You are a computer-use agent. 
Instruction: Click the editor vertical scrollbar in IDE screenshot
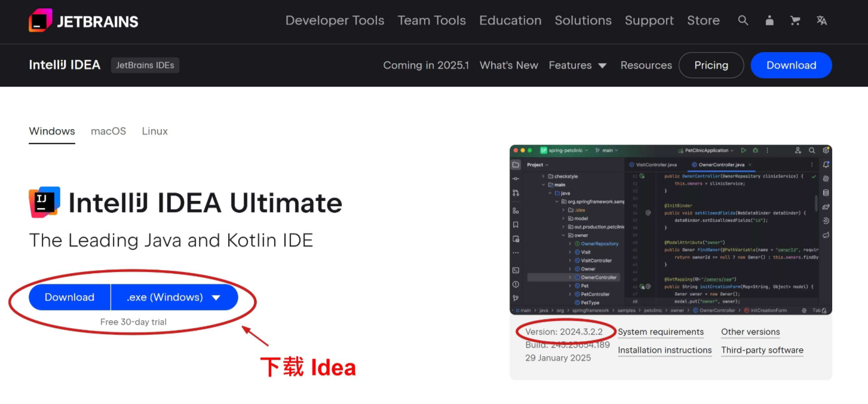coord(816,203)
